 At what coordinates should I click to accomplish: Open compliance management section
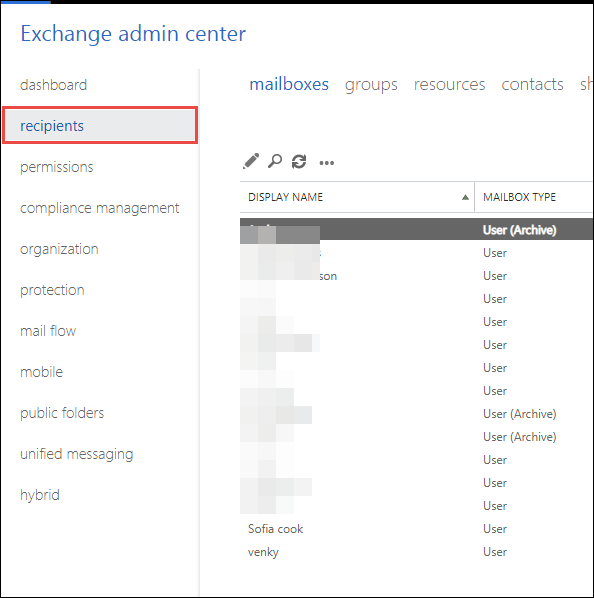point(100,208)
